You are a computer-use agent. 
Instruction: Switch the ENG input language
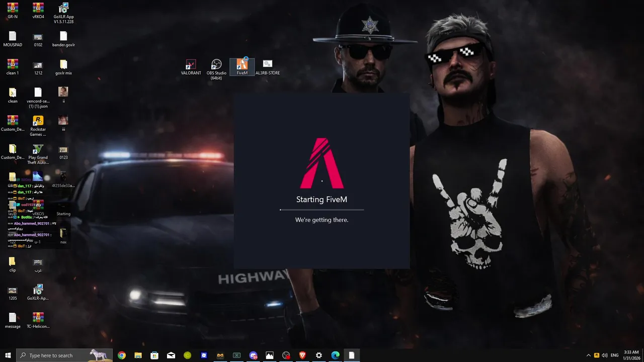click(x=614, y=355)
